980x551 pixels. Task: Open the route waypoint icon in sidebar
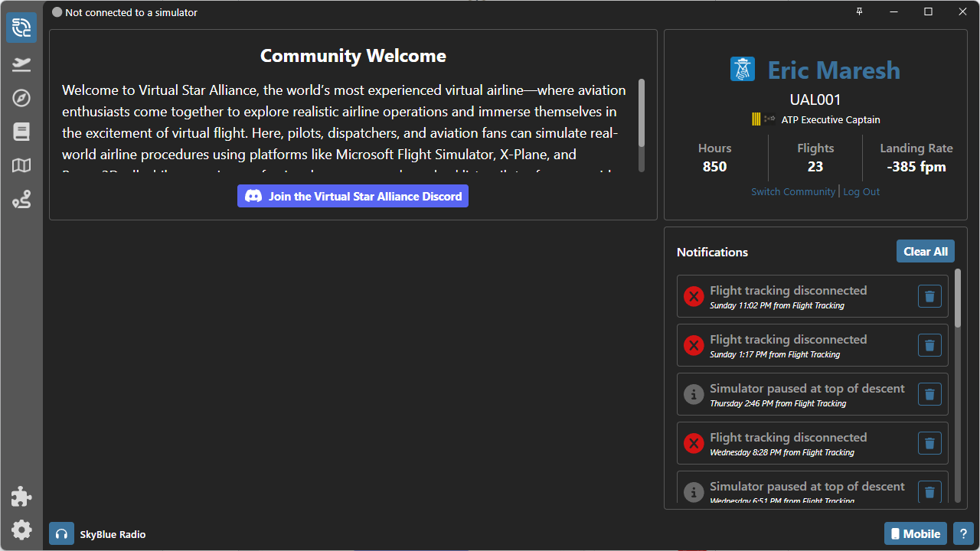(21, 200)
